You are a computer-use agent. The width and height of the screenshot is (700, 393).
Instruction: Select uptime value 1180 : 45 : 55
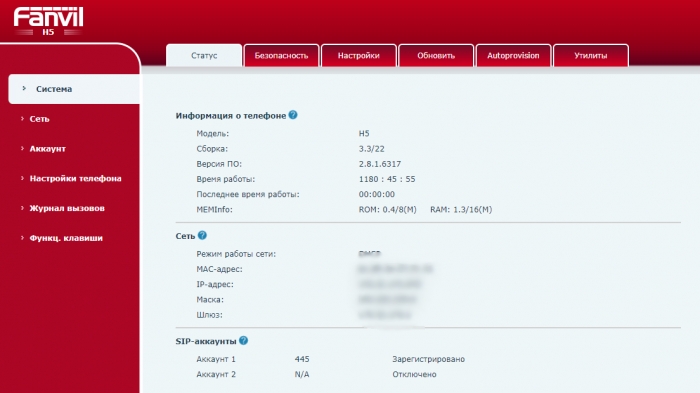tap(387, 179)
